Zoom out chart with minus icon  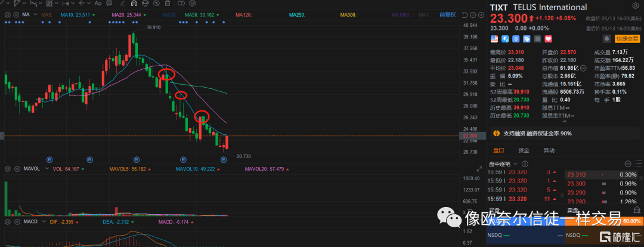coord(473,15)
